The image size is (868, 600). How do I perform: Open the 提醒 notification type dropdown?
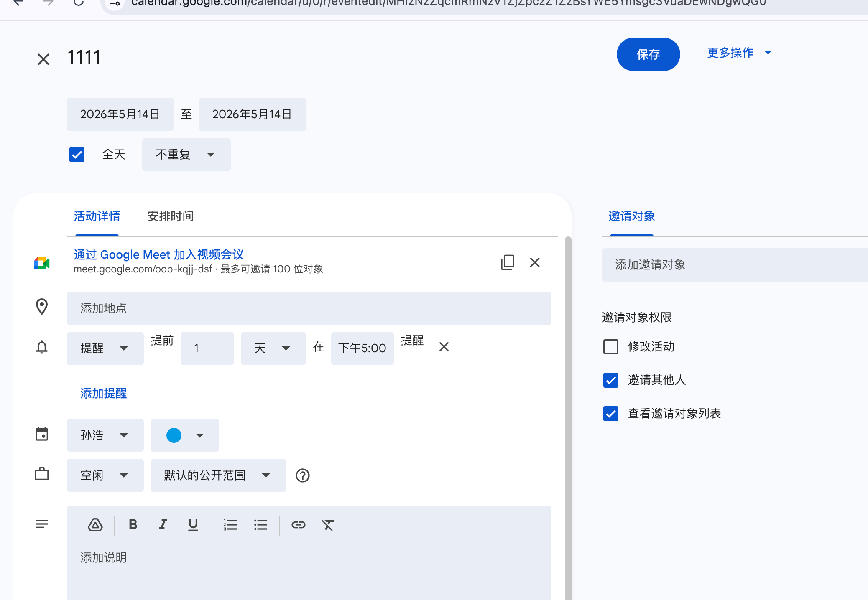click(105, 348)
